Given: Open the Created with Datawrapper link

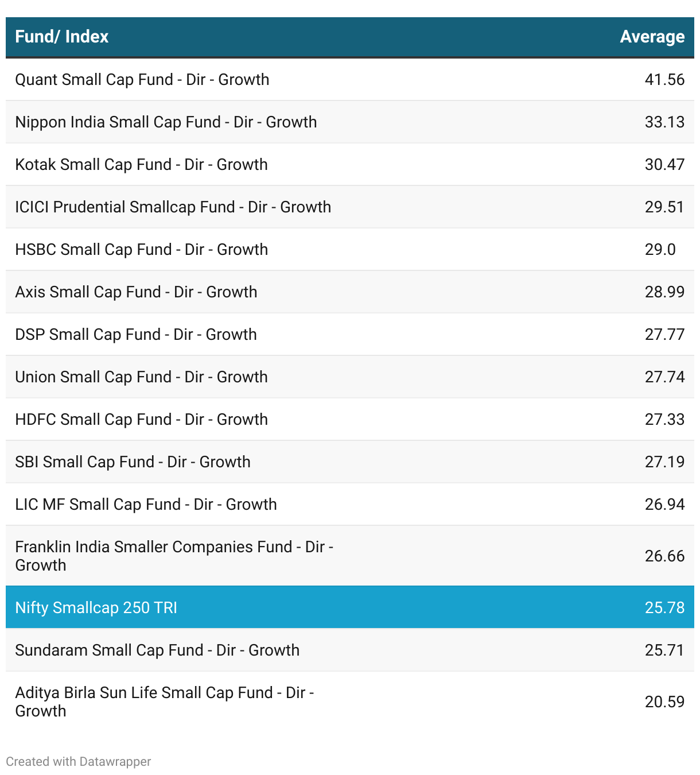Looking at the screenshot, I should [79, 762].
